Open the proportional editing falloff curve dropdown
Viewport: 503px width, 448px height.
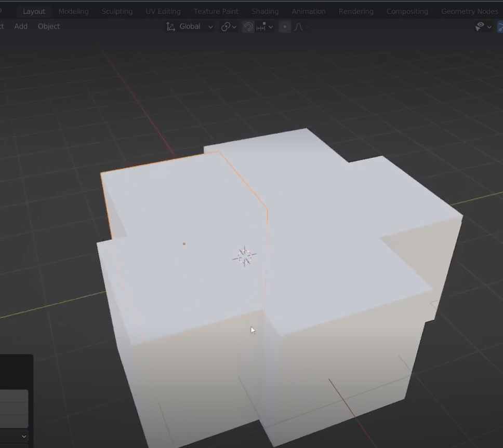[x=302, y=26]
